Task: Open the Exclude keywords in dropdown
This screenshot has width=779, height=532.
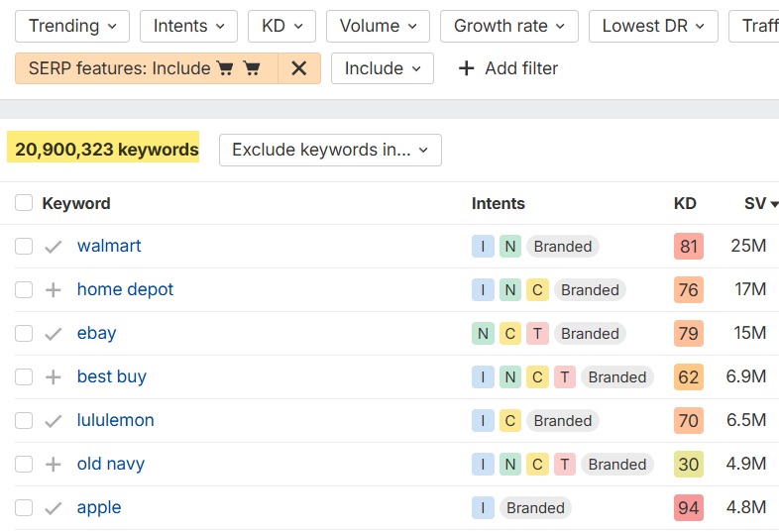Action: (330, 150)
